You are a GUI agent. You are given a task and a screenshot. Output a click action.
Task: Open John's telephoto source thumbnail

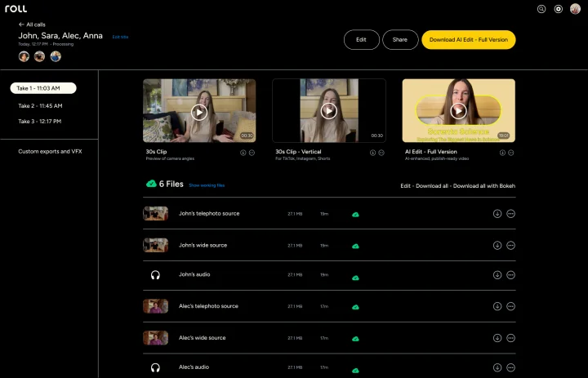pos(156,213)
